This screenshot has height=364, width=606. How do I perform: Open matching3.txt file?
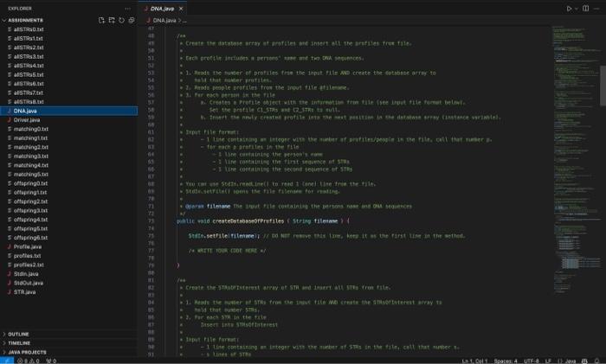pos(68,156)
